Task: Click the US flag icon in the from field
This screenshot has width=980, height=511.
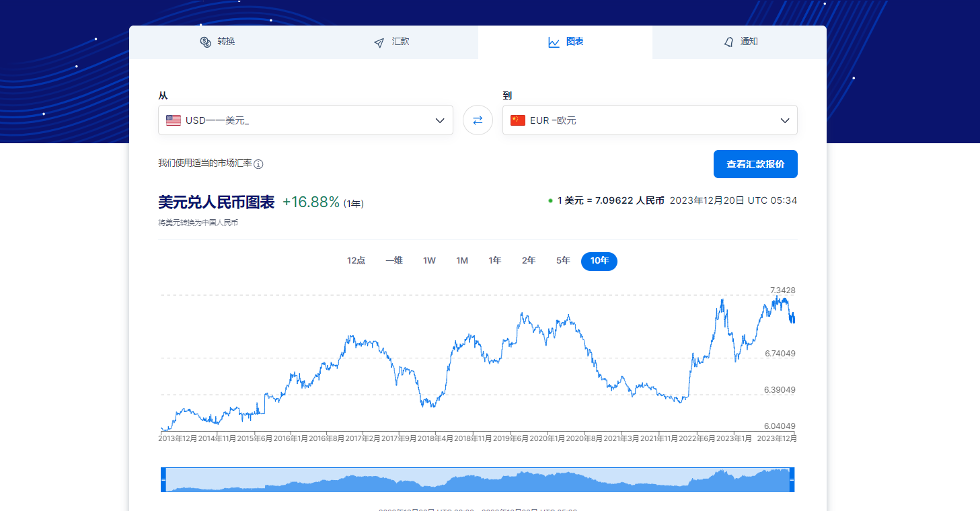Action: 174,120
